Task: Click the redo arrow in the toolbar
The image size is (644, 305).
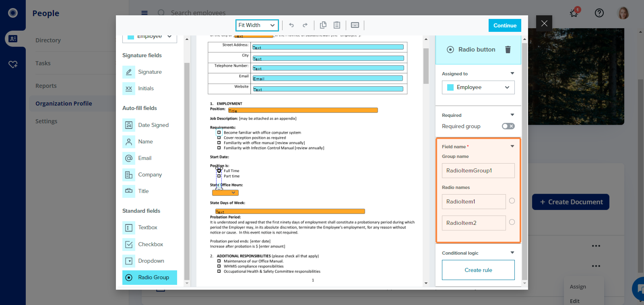Action: (305, 25)
